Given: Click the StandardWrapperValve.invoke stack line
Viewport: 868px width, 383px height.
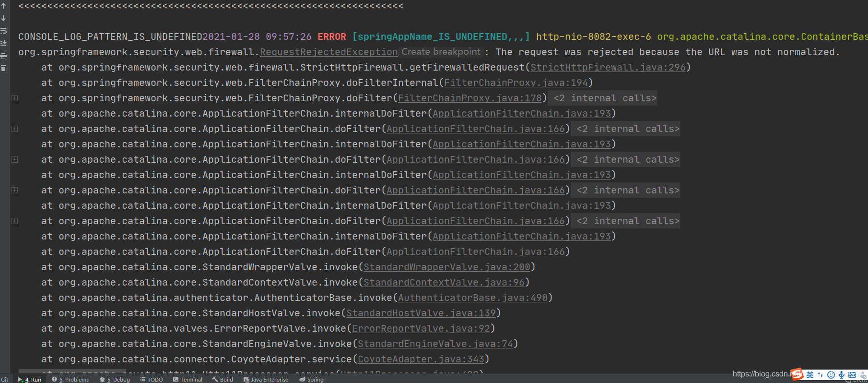Looking at the screenshot, I should pos(288,267).
